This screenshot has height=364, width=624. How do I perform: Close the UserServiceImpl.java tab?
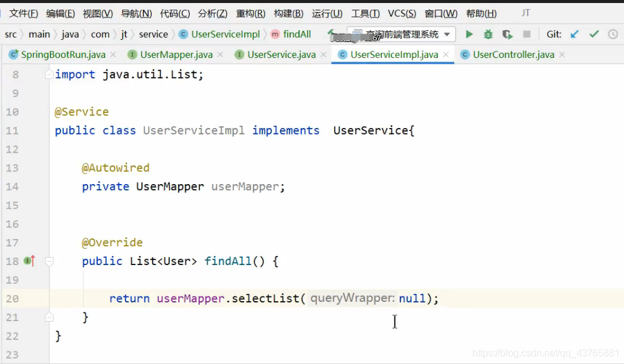(446, 54)
